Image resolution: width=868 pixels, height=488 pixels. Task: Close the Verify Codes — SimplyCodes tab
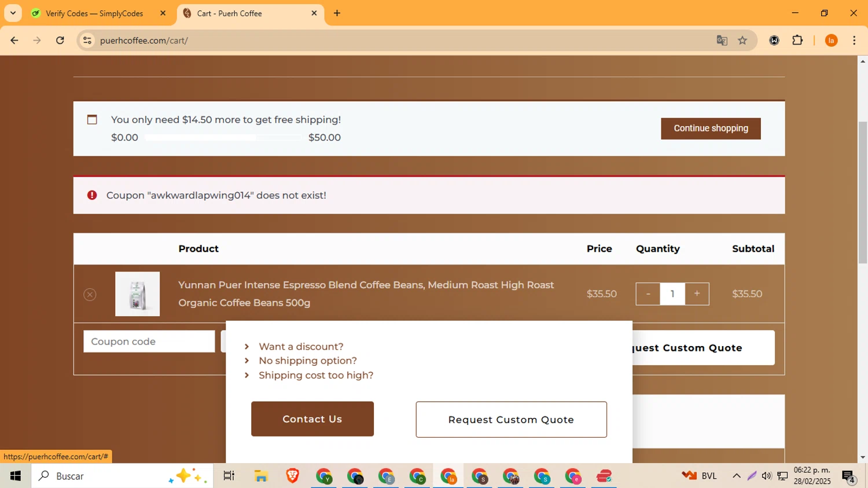[163, 13]
